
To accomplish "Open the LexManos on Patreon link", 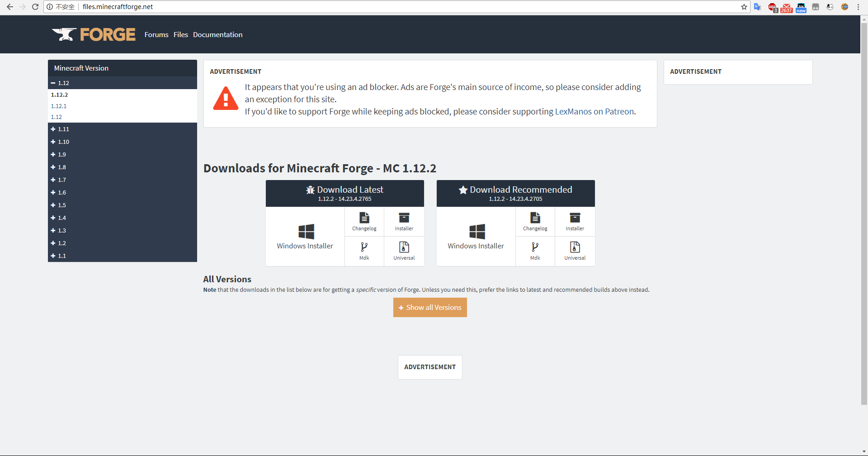I will click(594, 112).
